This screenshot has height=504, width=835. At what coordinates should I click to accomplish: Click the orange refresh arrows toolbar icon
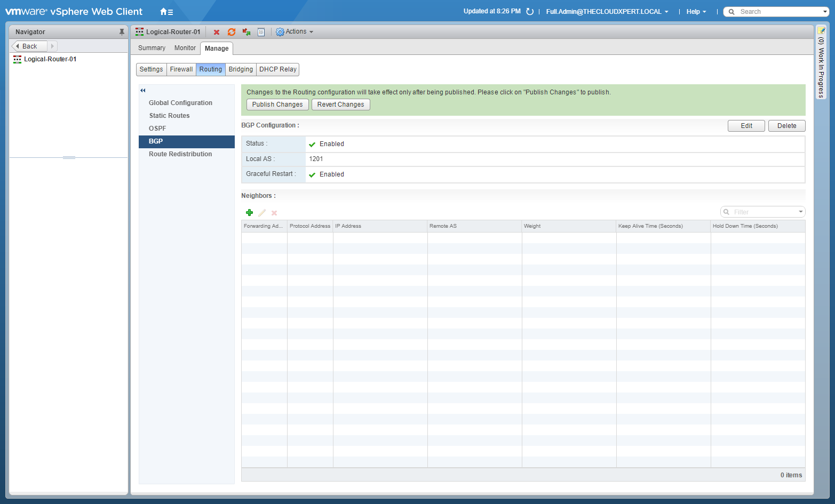coord(232,33)
